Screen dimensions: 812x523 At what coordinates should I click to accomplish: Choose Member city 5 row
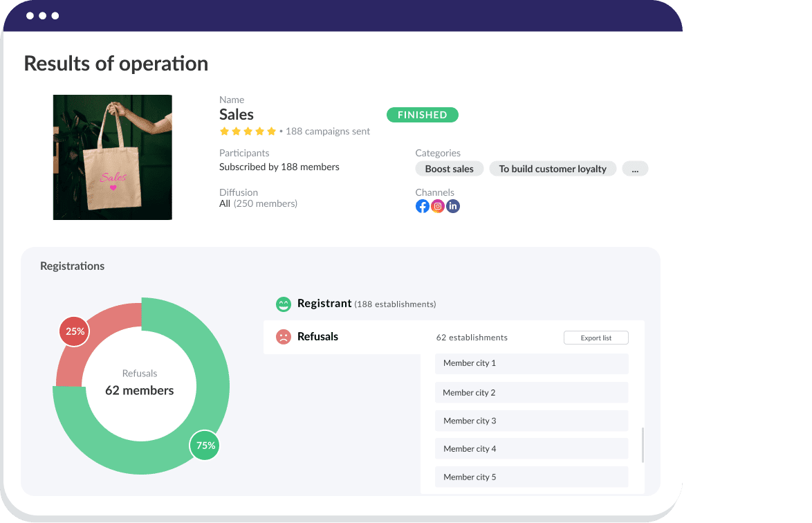click(531, 477)
